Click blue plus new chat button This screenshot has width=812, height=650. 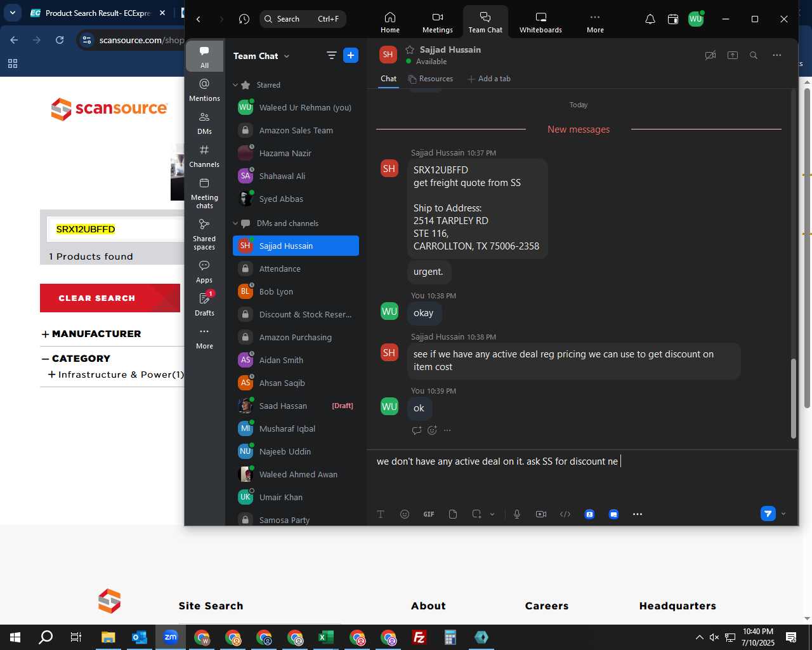tap(351, 55)
